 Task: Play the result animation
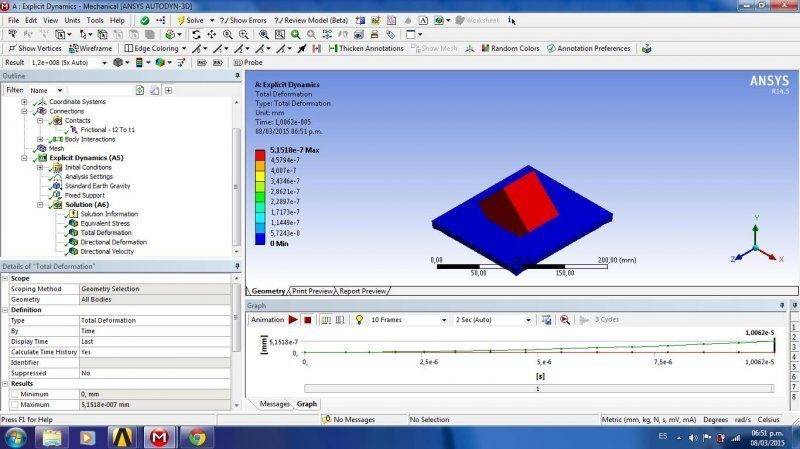tap(293, 319)
